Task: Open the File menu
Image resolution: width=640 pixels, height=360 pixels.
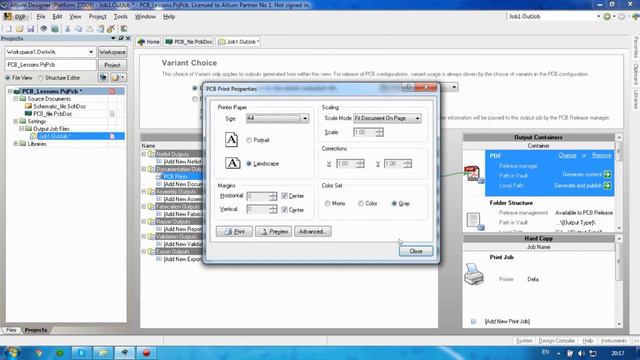Action: (41, 17)
